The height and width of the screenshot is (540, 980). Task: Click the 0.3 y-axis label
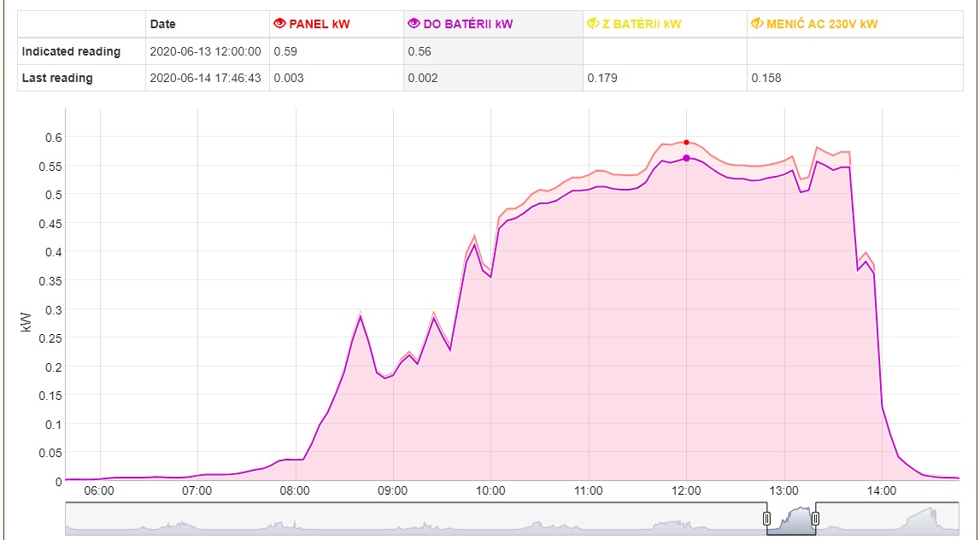click(54, 309)
